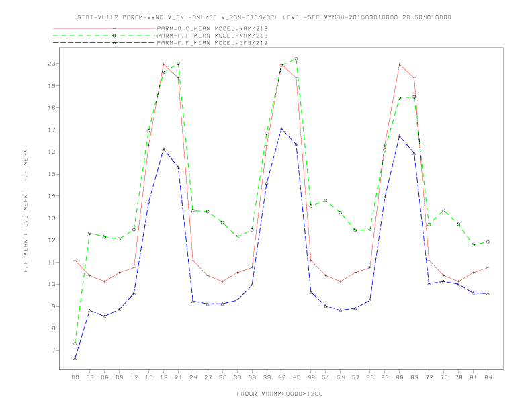This screenshot has width=532, height=411.
Task: Click y-axis tick label 16
Action: click(52, 152)
